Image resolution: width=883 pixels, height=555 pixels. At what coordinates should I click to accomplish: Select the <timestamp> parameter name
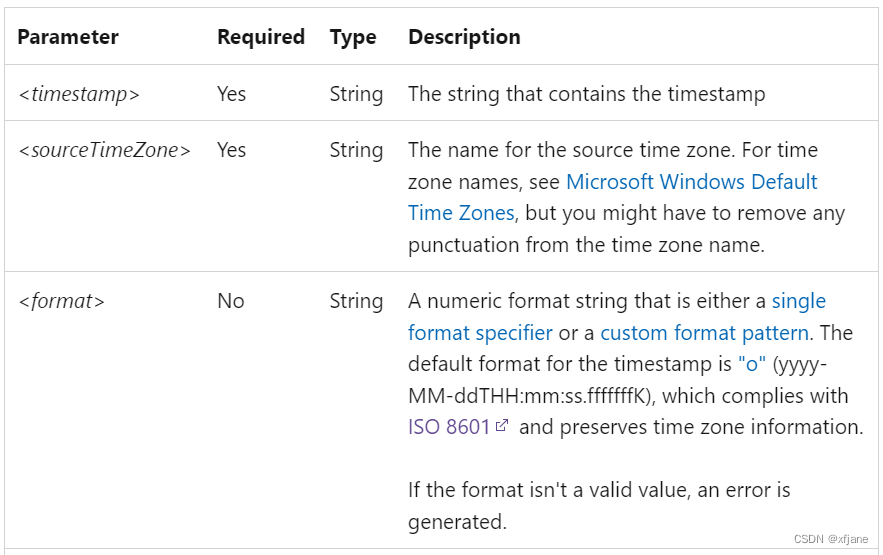tap(79, 94)
